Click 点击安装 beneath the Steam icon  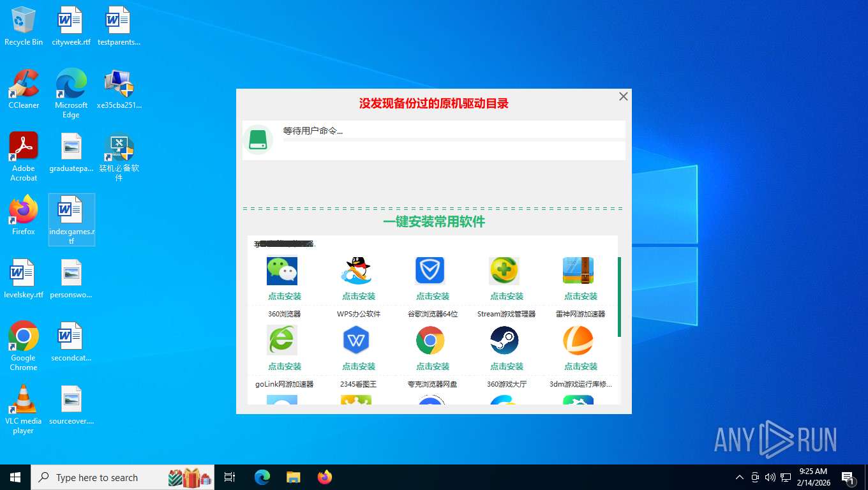click(507, 366)
